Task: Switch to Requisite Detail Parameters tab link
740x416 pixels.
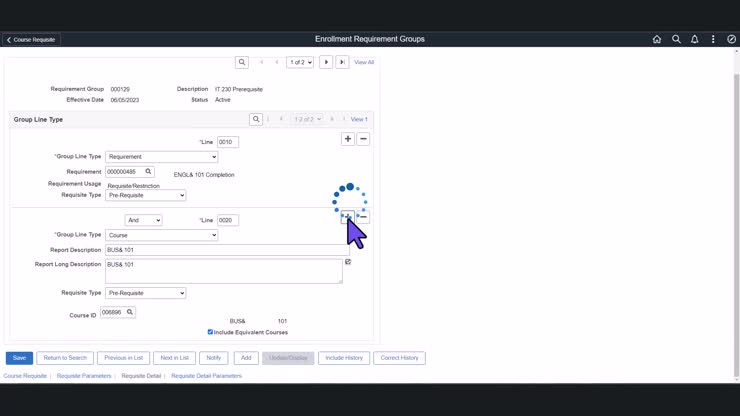Action: pyautogui.click(x=206, y=376)
